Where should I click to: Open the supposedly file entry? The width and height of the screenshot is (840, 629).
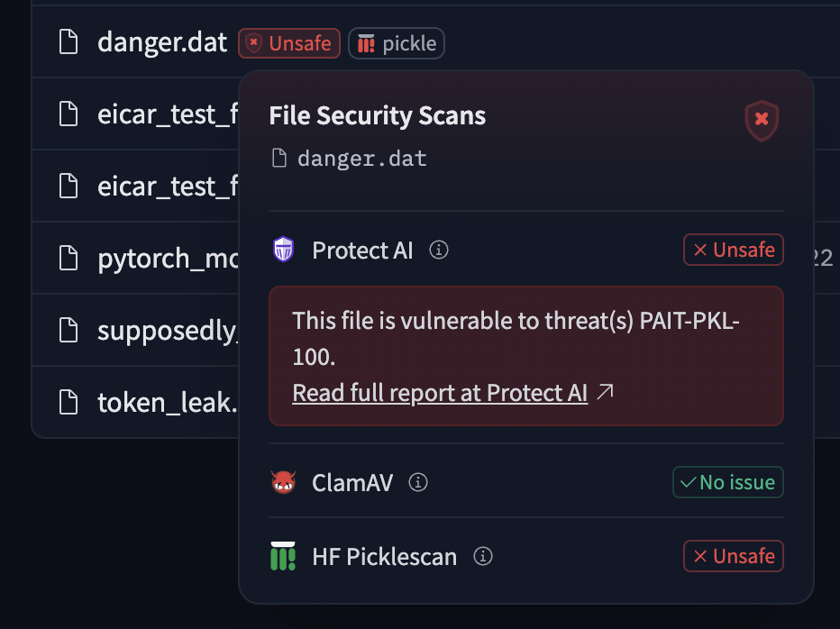tap(167, 330)
